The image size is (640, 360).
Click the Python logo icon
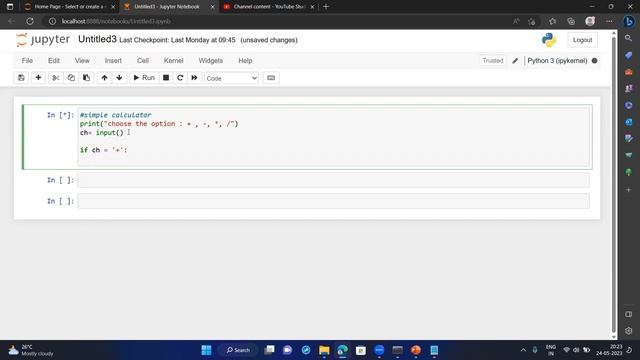tap(549, 40)
